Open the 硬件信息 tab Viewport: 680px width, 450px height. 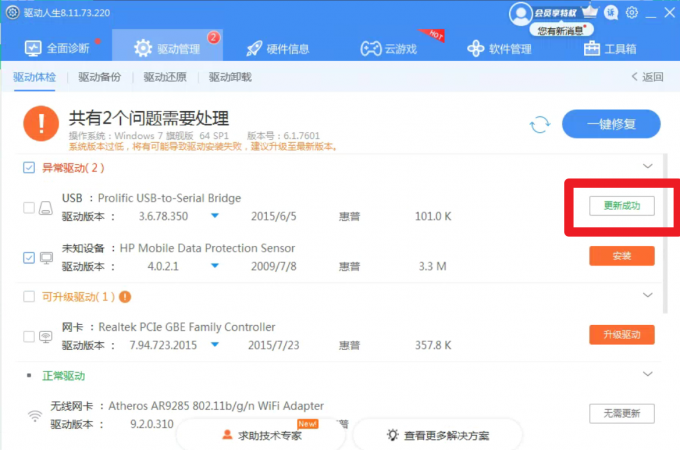(x=278, y=49)
